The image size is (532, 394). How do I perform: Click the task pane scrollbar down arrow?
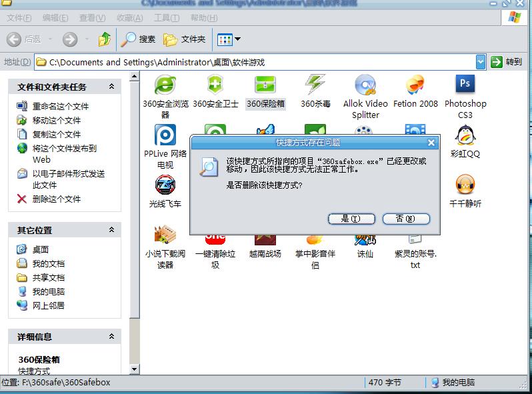pyautogui.click(x=135, y=369)
